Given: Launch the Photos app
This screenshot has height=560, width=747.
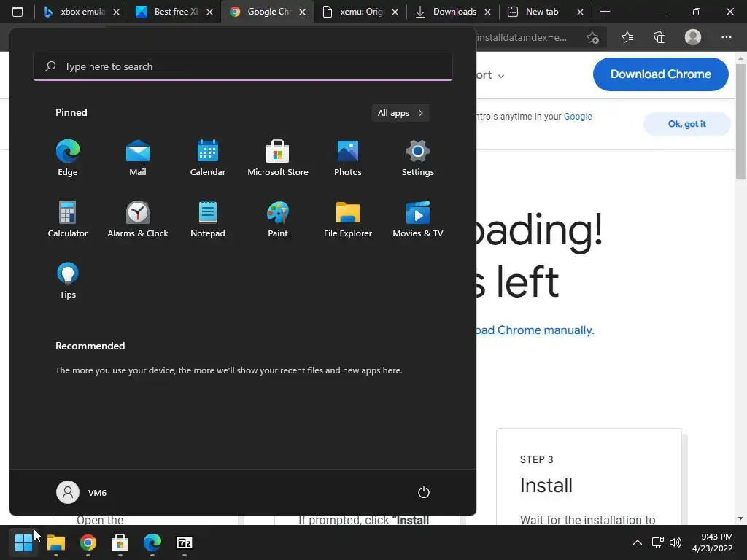Looking at the screenshot, I should click(348, 158).
